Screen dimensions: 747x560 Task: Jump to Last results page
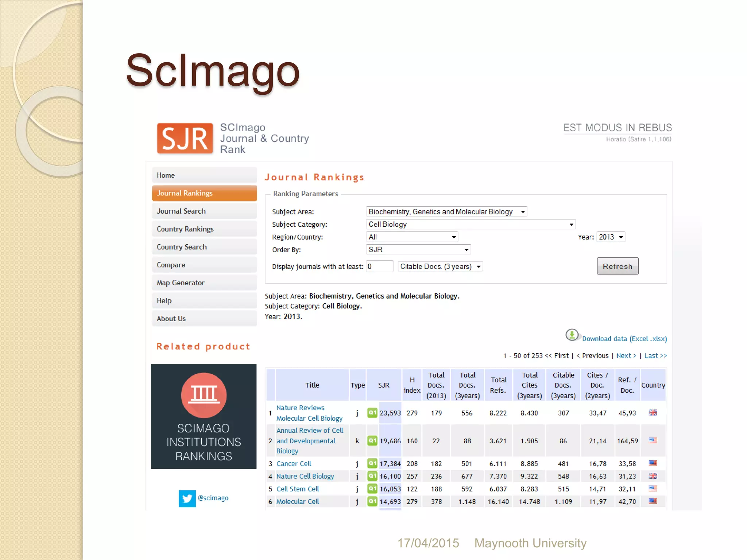tap(655, 355)
